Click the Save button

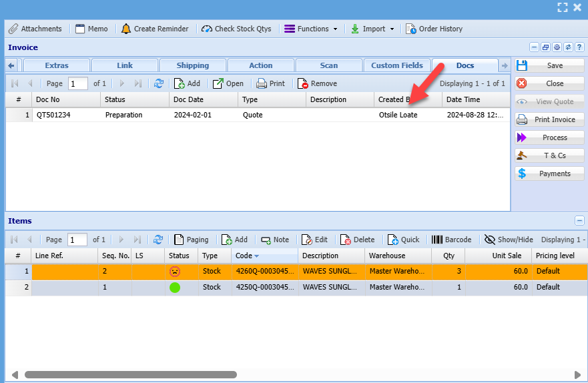click(x=549, y=65)
